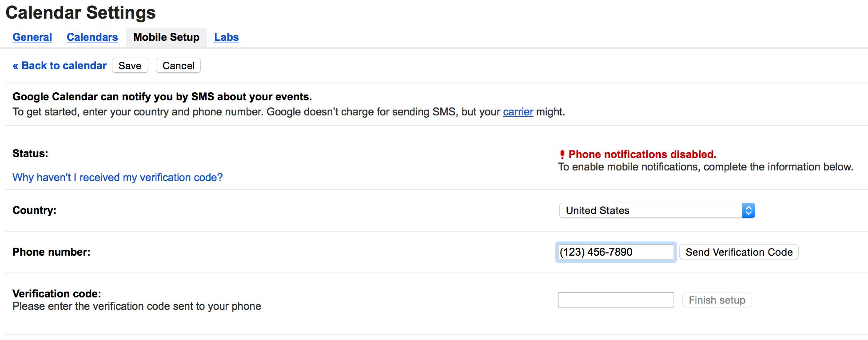Open the carrier link

(x=518, y=112)
